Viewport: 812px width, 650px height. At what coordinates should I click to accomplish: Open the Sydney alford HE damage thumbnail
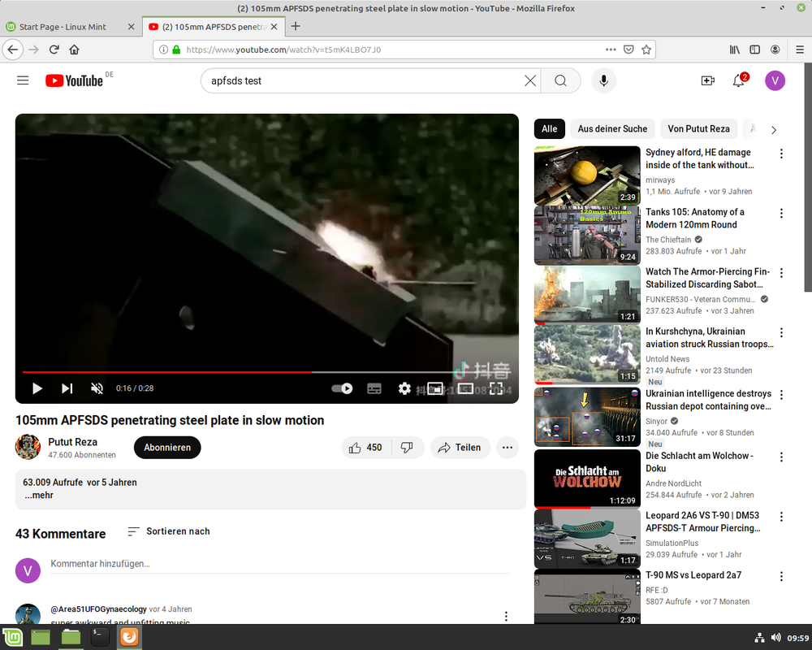(587, 175)
